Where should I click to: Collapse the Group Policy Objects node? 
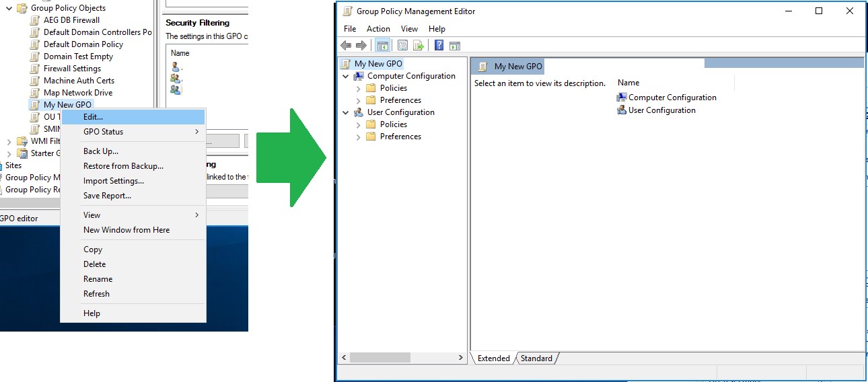9,9
